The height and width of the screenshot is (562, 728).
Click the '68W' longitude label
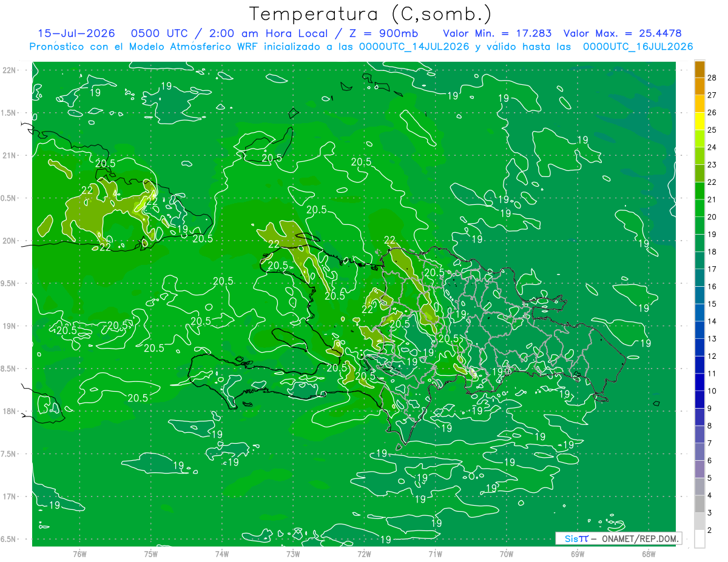(x=648, y=554)
